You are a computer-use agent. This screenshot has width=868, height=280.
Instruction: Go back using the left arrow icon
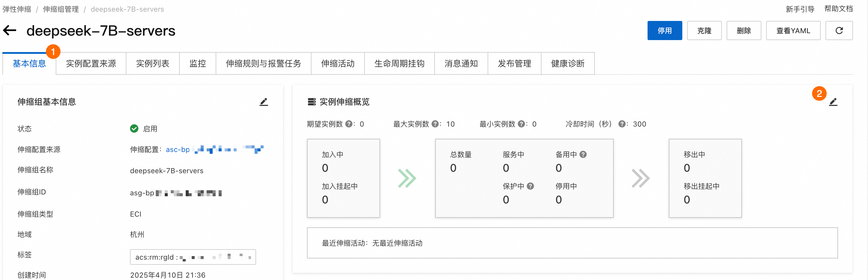(10, 31)
